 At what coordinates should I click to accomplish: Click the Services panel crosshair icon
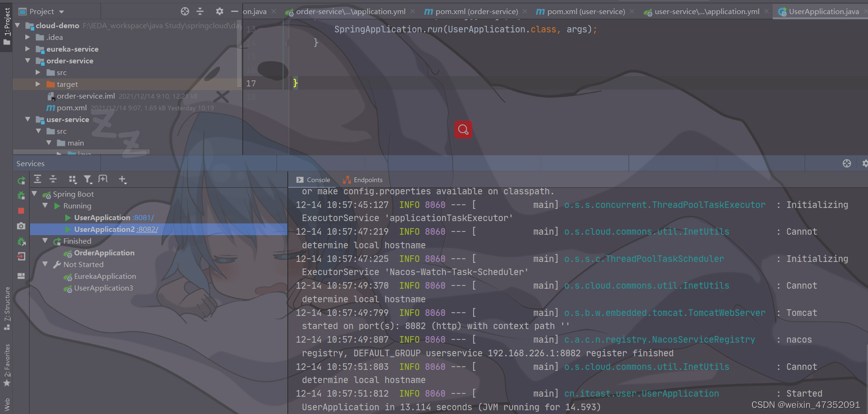pos(847,163)
